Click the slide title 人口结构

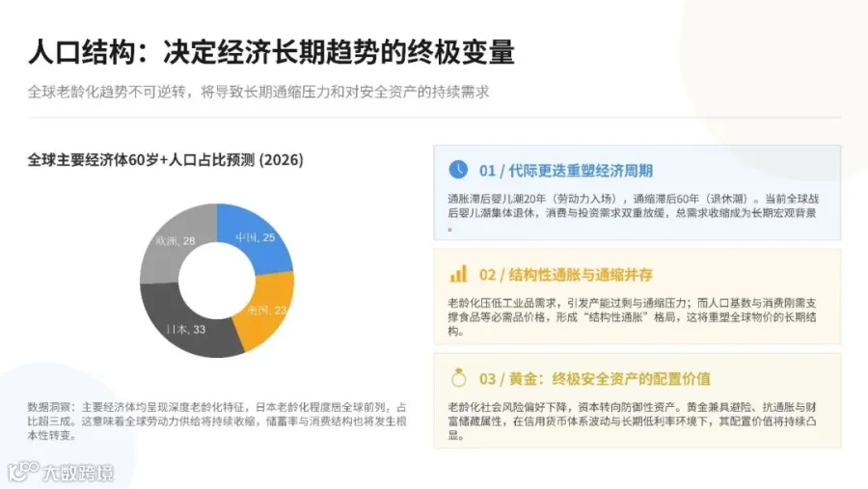click(81, 52)
